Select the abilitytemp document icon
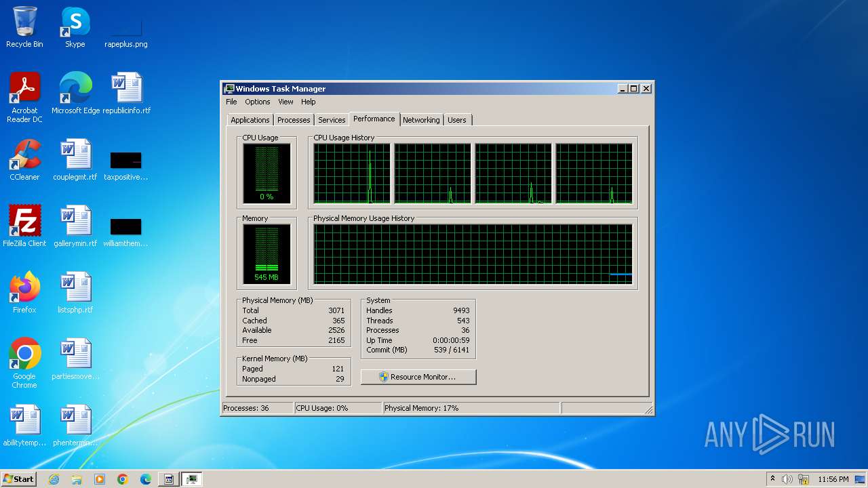Image resolution: width=868 pixels, height=488 pixels. click(24, 426)
